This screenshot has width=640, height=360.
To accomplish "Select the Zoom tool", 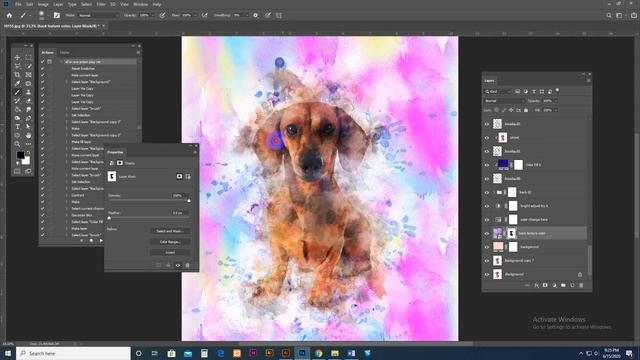I will point(17,144).
